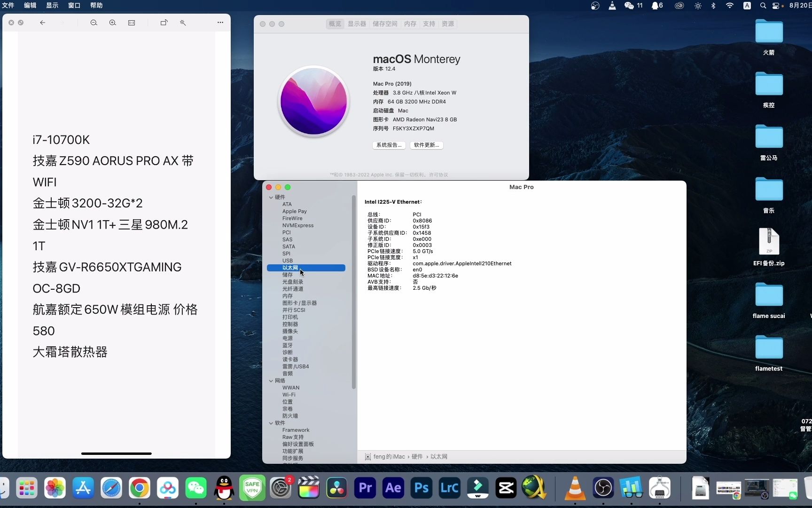Click the 软件更新 button
The width and height of the screenshot is (812, 508).
[x=427, y=145]
